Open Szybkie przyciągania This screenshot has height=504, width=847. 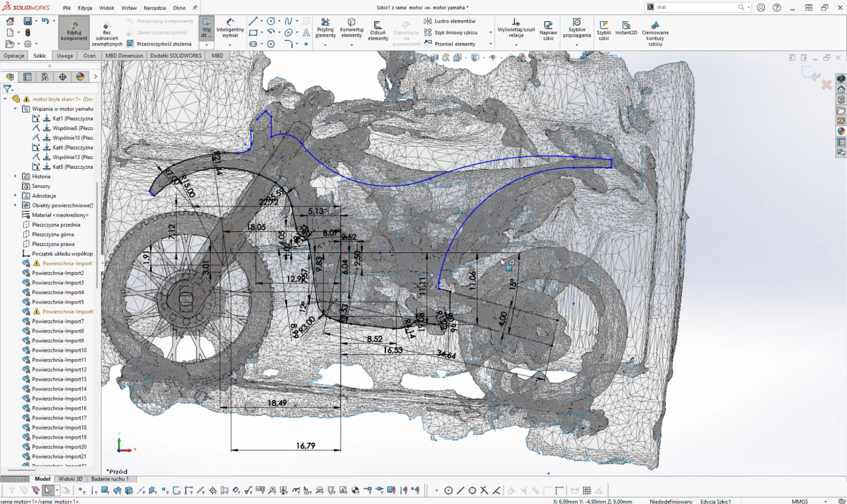[x=577, y=29]
